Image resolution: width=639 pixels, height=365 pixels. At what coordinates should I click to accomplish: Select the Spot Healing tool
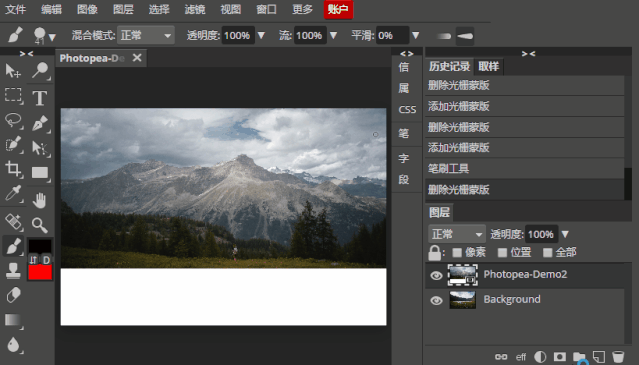(13, 222)
